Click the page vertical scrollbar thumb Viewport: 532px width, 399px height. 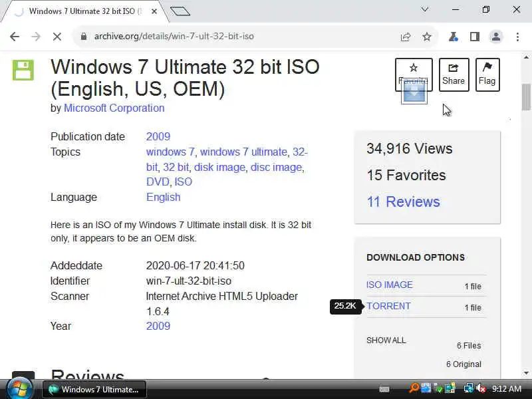point(526,97)
